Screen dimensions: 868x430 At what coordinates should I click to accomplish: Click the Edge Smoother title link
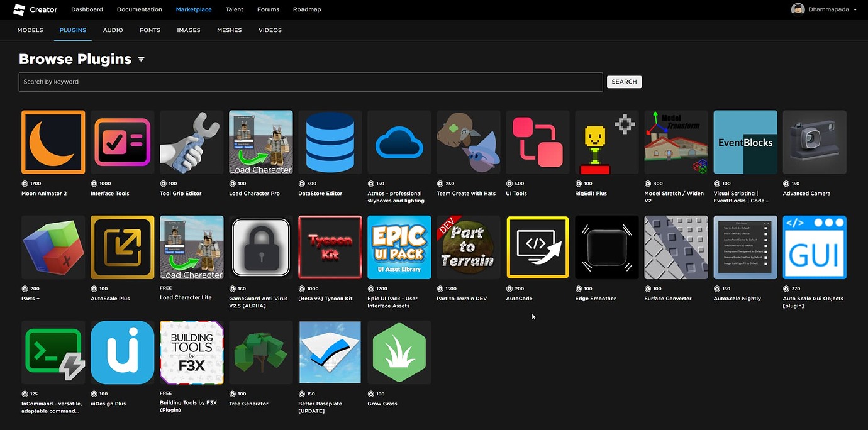(596, 299)
